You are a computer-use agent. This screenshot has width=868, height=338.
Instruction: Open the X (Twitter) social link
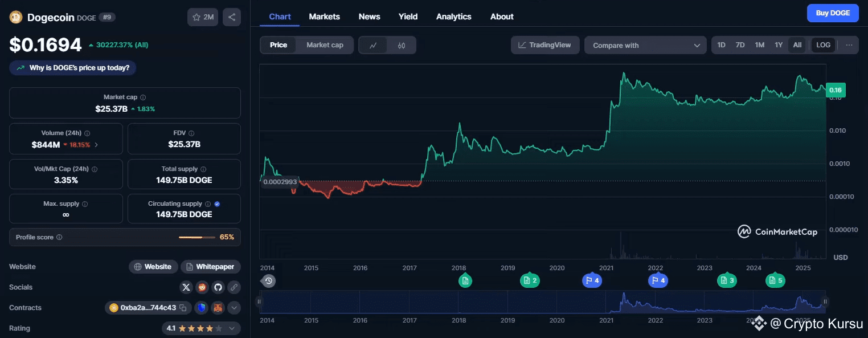coord(186,287)
